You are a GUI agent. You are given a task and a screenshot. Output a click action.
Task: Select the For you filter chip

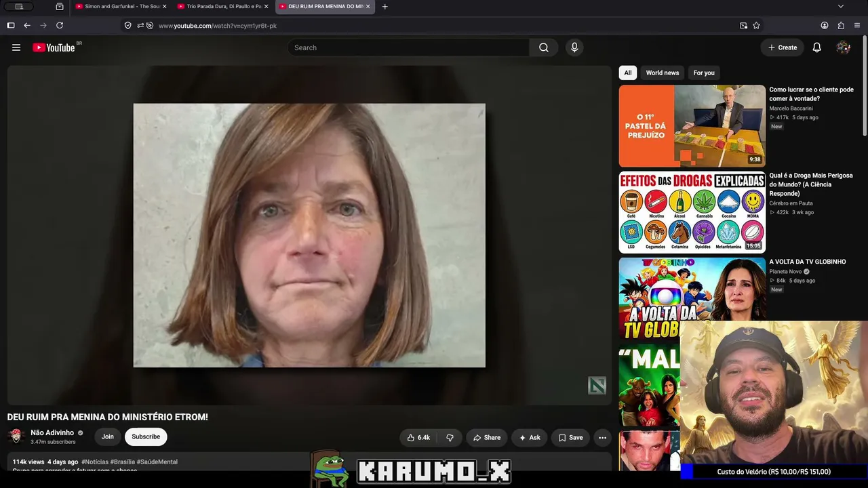[x=704, y=73]
